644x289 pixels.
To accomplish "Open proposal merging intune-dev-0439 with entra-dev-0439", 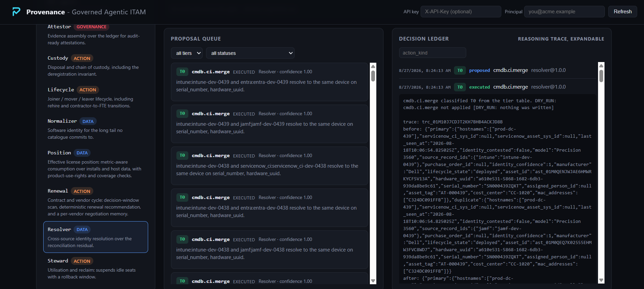I will tap(269, 82).
